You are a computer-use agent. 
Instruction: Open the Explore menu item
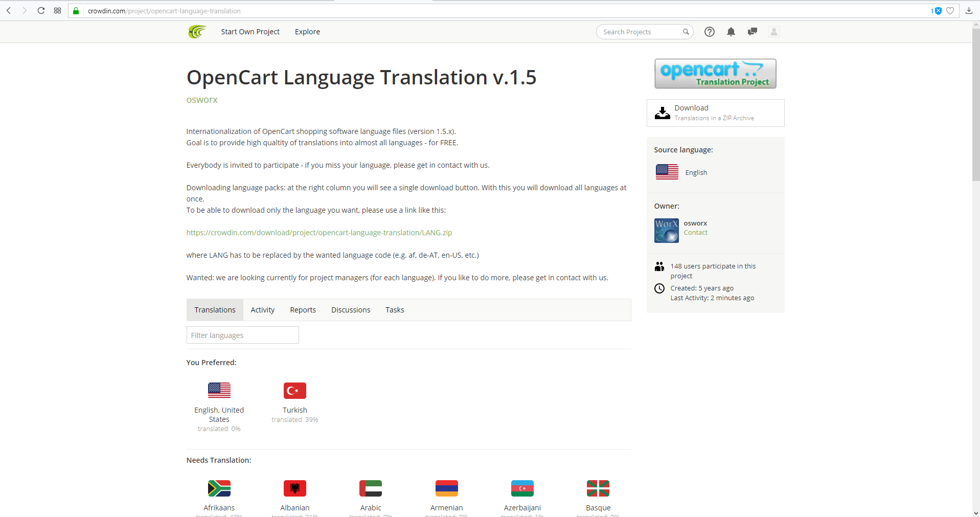tap(307, 32)
